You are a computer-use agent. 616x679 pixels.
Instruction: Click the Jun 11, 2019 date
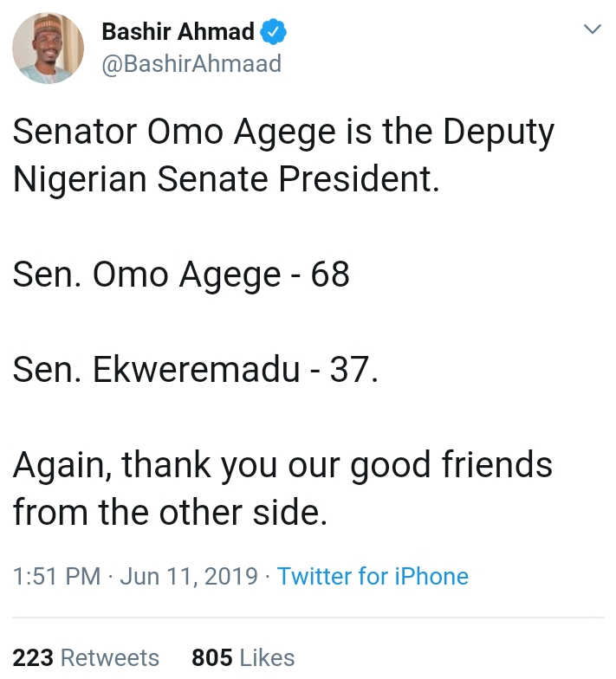point(191,577)
